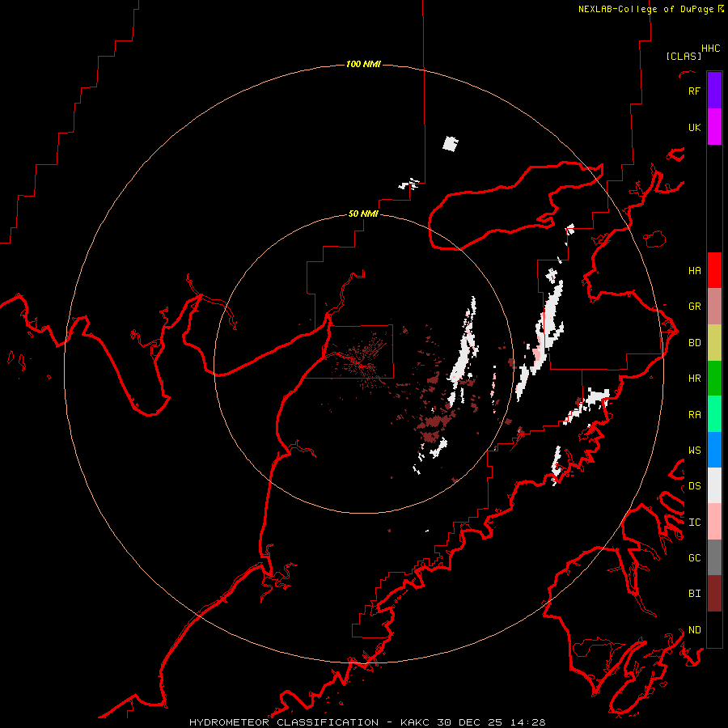Click the white square echo above 100 NMI label
This screenshot has width=728, height=728.
[451, 144]
